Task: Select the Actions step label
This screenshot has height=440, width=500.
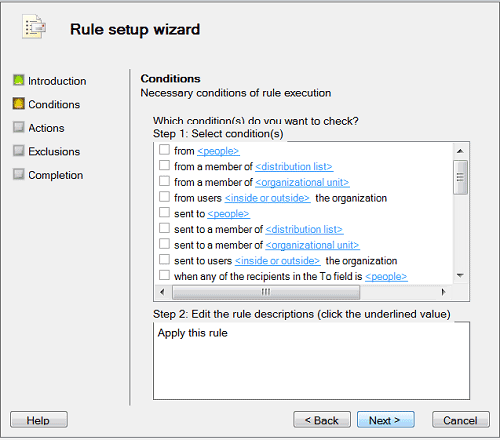Action: 46,128
